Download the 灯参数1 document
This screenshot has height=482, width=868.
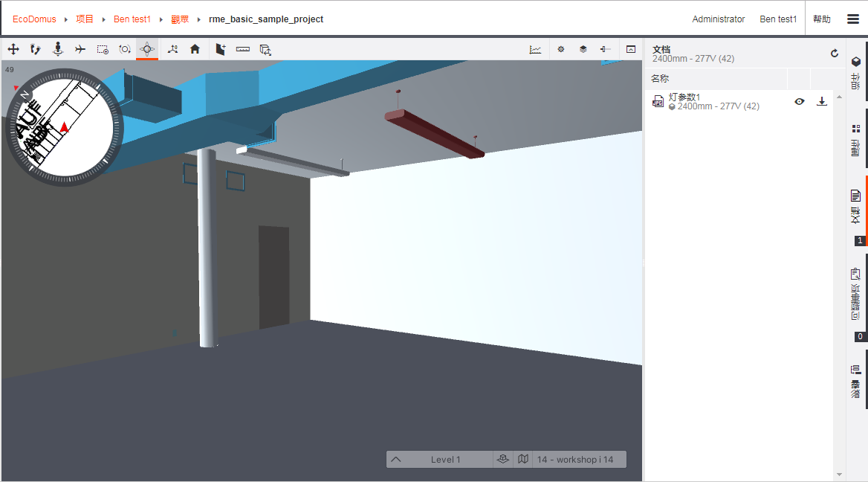[822, 102]
